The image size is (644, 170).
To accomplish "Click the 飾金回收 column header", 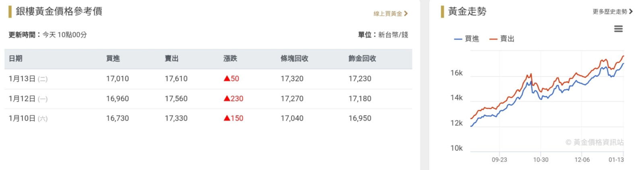I will [362, 59].
